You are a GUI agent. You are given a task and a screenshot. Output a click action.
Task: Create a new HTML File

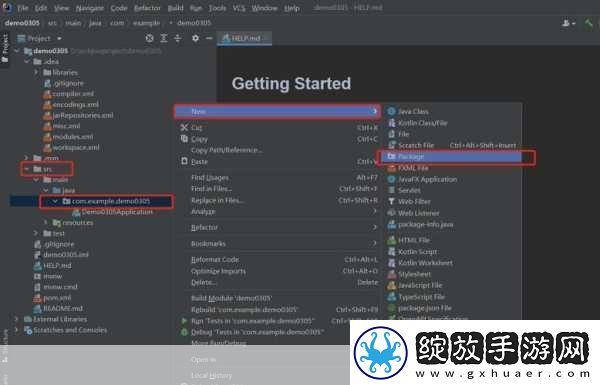coord(452,240)
